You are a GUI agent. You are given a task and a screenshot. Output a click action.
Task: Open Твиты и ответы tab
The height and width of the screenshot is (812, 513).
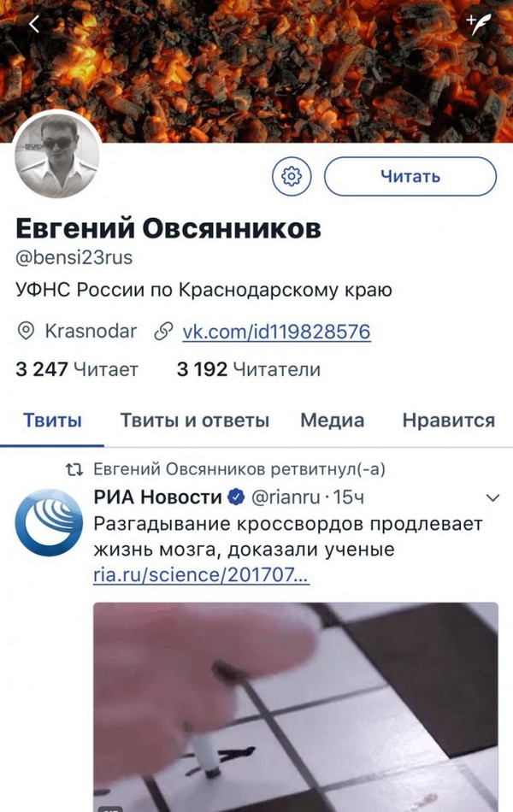195,420
